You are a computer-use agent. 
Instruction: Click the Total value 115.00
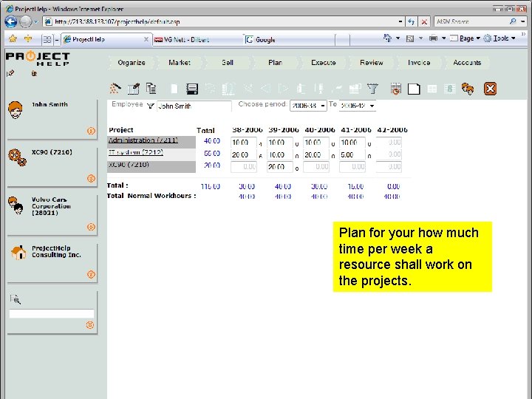(211, 186)
